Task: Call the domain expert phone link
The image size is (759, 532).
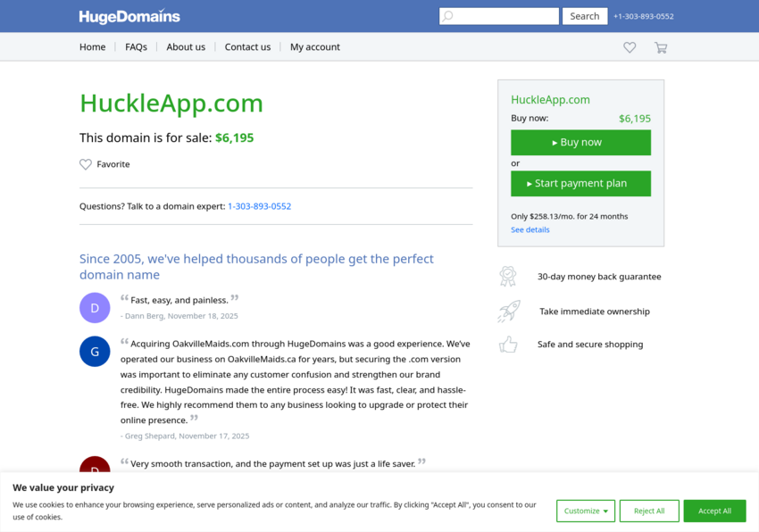Action: pyautogui.click(x=259, y=206)
